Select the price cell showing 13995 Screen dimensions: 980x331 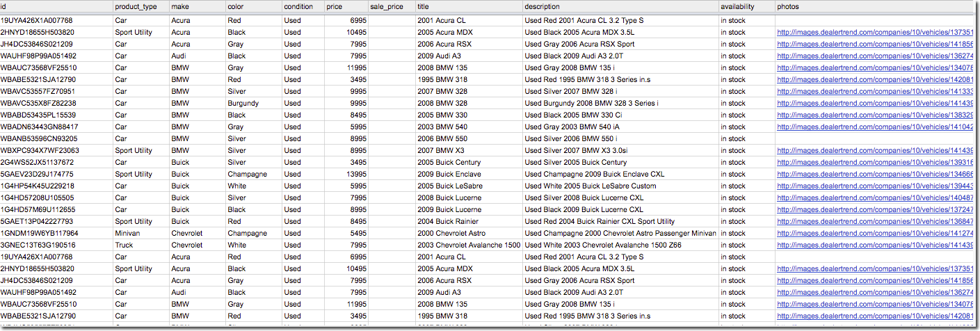(346, 174)
